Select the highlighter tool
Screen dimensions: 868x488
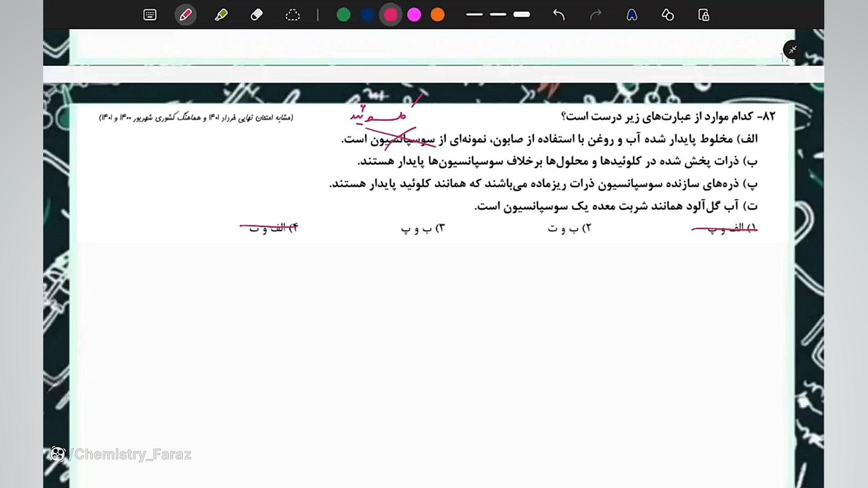(221, 15)
